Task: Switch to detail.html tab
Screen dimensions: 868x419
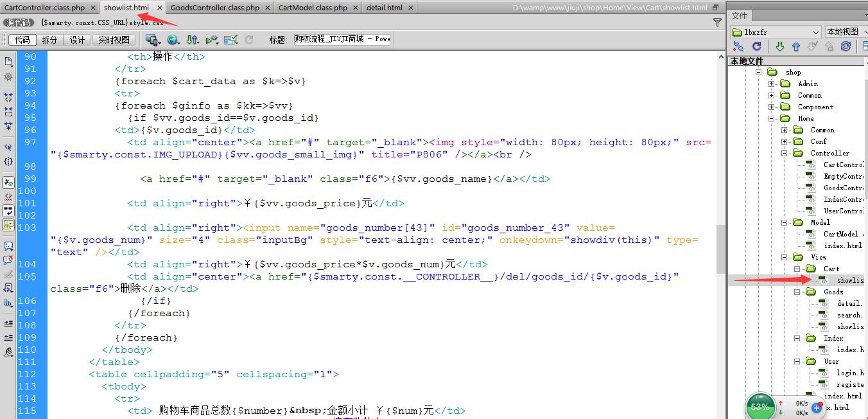Action: pos(384,8)
